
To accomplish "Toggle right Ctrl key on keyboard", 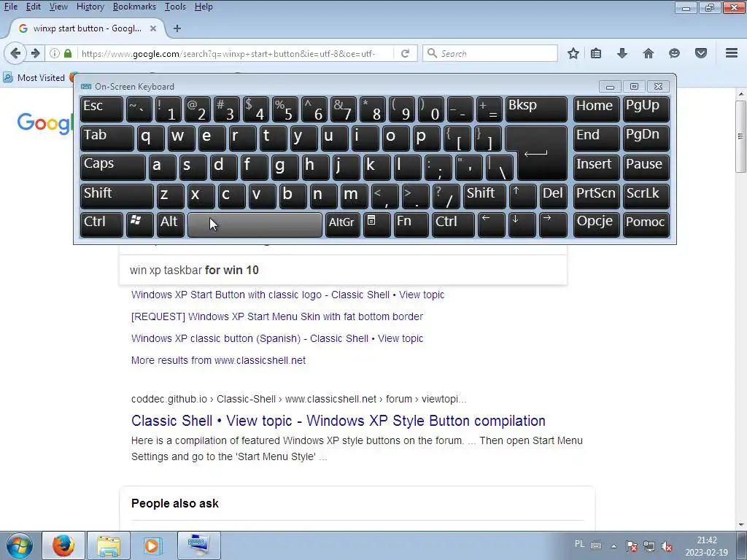I will [452, 225].
